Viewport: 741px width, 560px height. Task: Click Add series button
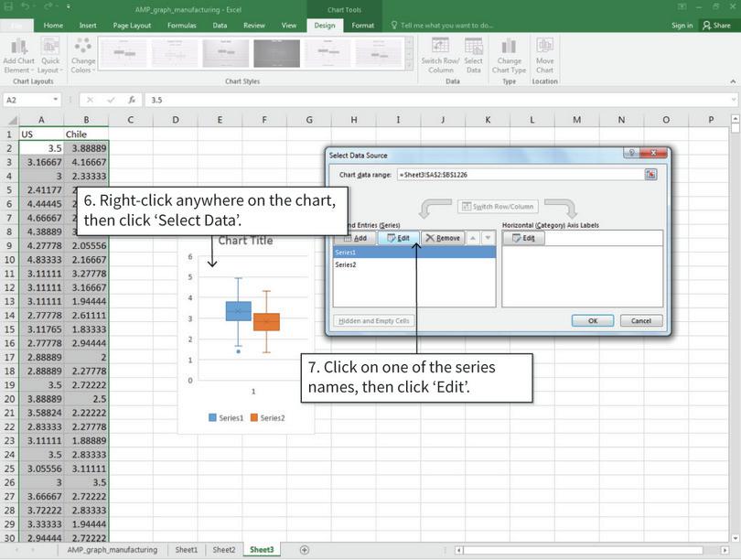point(355,238)
